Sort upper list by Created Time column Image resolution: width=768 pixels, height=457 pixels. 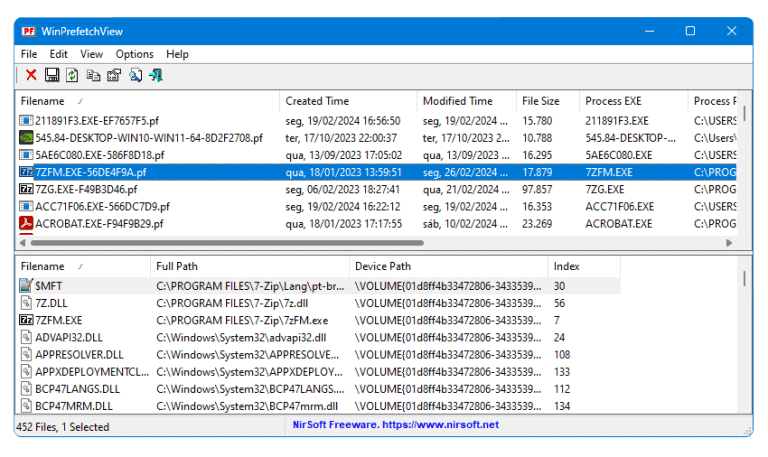coord(317,101)
